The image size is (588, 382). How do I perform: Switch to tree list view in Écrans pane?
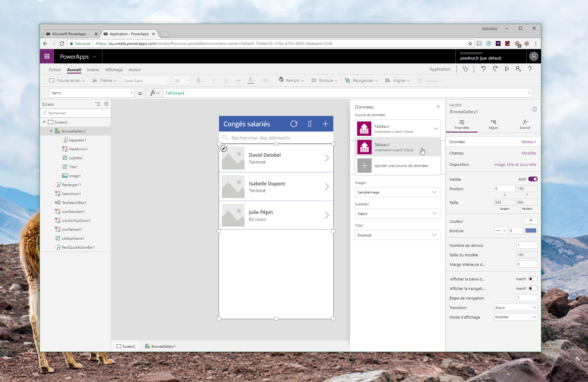click(x=98, y=104)
